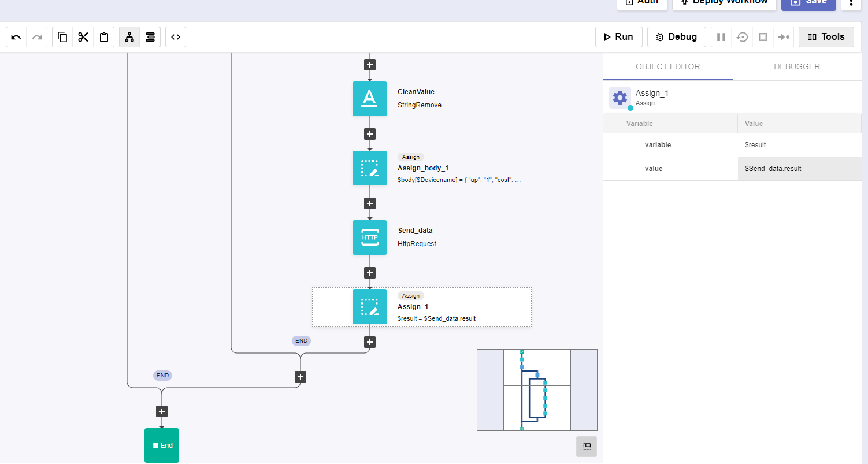The width and height of the screenshot is (868, 464).
Task: Undo the last workflow change
Action: pos(16,37)
